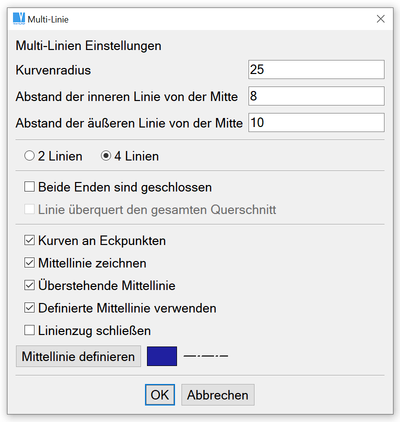Screen dimensions: 400x422
Task: Focus the Kurvenradius input field
Action: (x=316, y=70)
